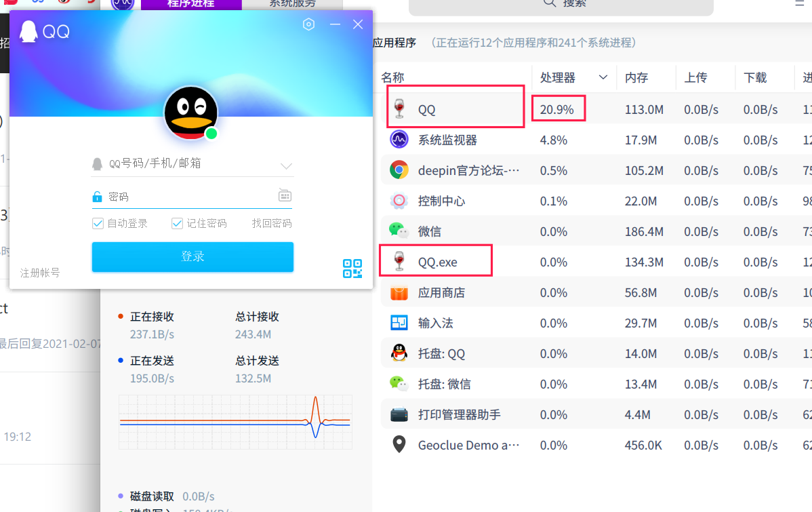Open the soft keyboard icon in password field
This screenshot has width=812, height=512.
[285, 195]
